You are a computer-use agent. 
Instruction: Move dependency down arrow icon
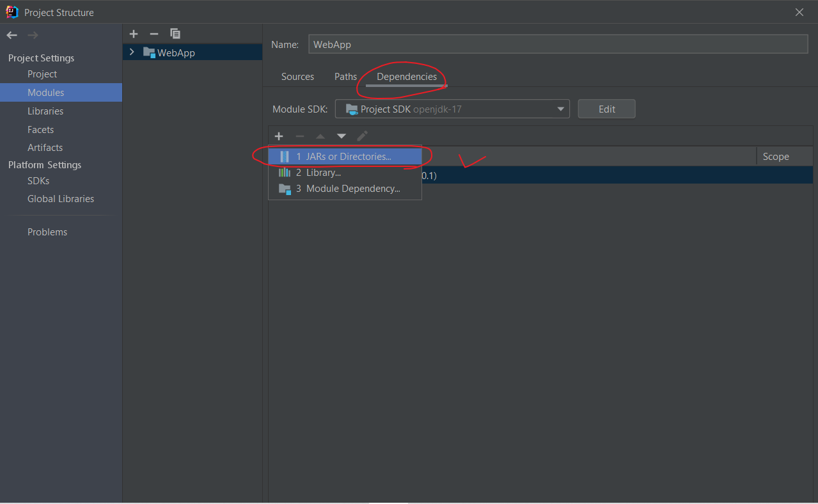point(342,136)
